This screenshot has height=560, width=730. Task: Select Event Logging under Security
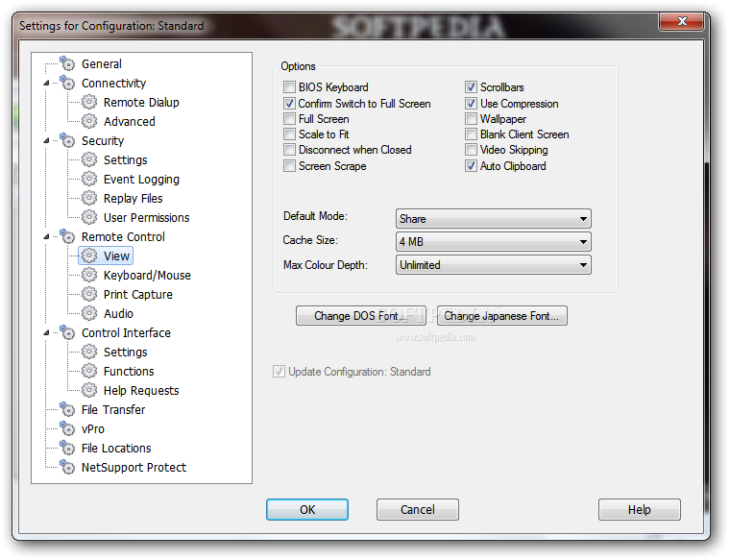(x=141, y=180)
